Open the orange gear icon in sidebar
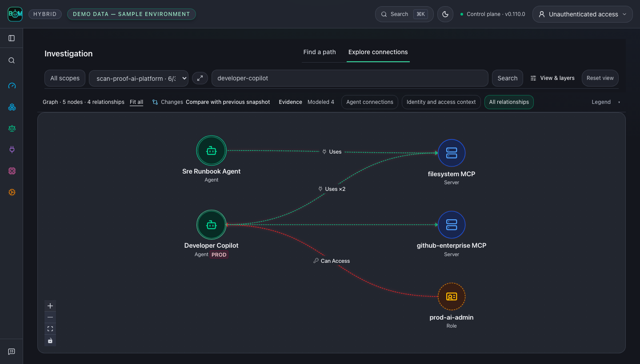This screenshot has width=640, height=364. coord(12,192)
